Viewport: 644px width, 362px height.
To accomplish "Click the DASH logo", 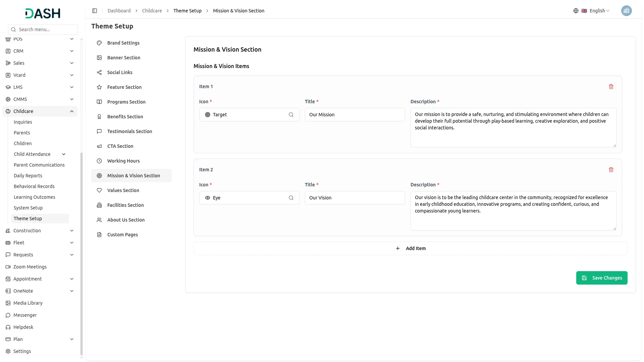I will click(43, 13).
